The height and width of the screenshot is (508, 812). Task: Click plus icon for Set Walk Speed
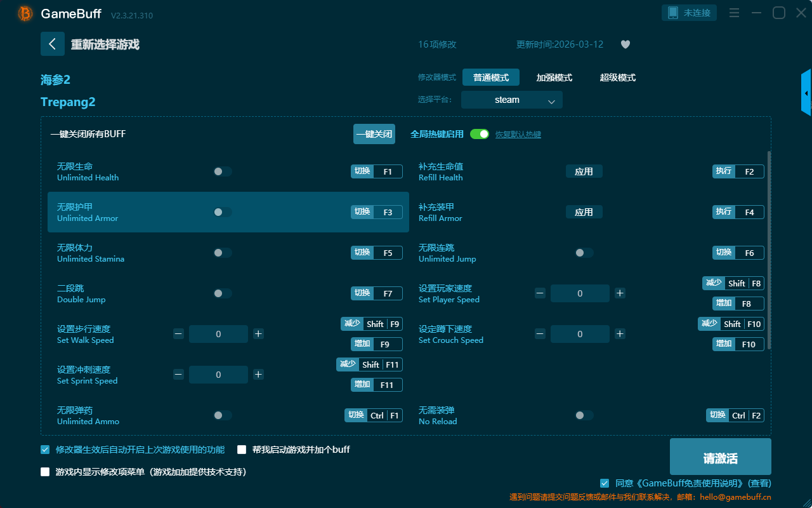click(x=258, y=334)
